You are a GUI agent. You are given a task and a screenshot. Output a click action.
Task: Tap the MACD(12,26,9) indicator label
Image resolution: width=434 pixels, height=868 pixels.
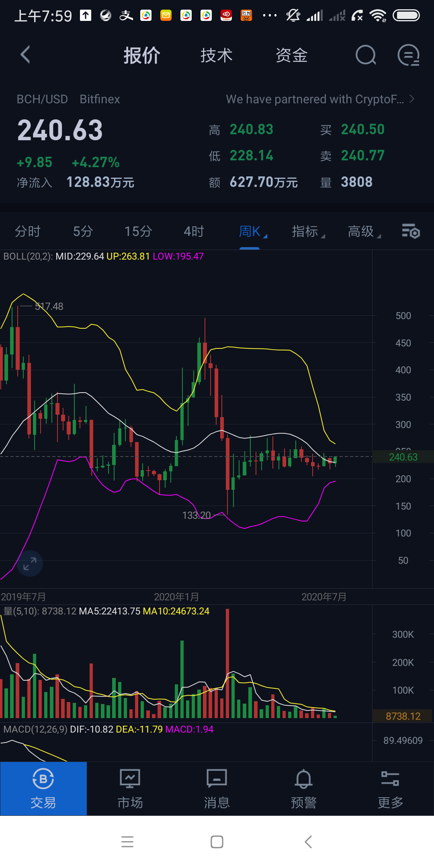pyautogui.click(x=35, y=729)
